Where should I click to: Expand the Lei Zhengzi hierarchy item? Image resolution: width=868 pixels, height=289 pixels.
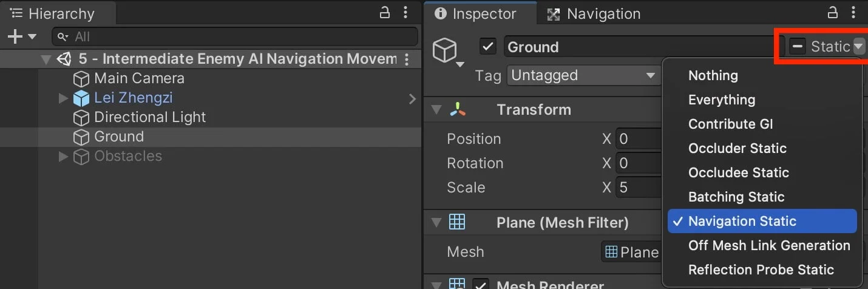(x=63, y=98)
